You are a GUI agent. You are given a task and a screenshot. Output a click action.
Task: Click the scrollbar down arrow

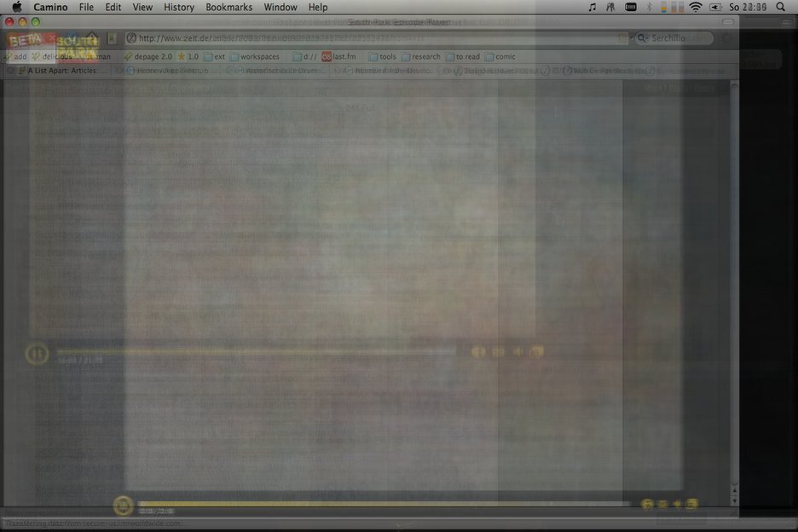point(734,501)
